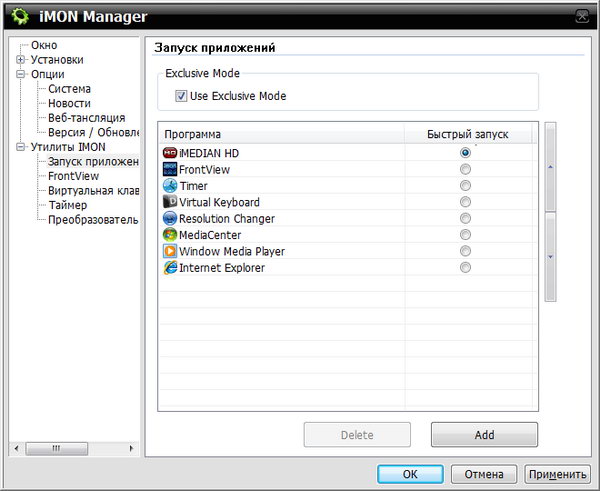600x491 pixels.
Task: Toggle the Use Exclusive Mode checkbox
Action: [x=181, y=96]
